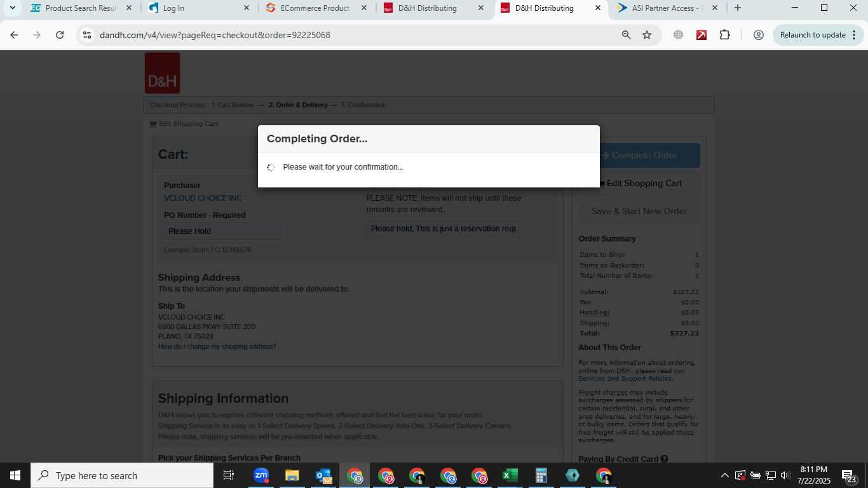Open the notification center with 23 badge
This screenshot has width=868, height=488.
850,475
